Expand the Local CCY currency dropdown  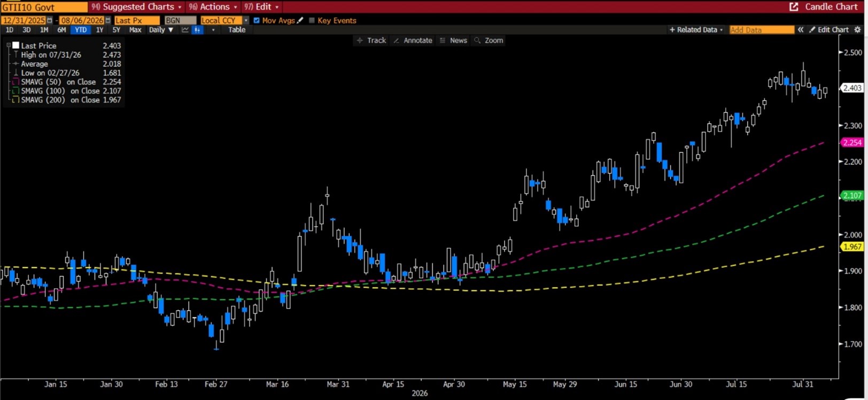246,20
